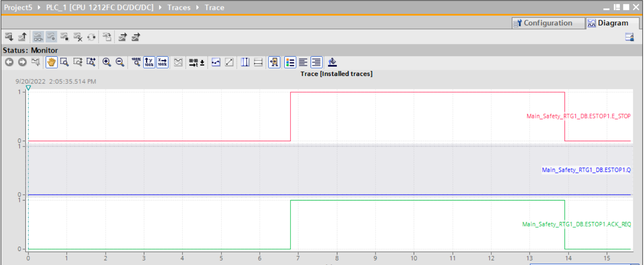
Task: Select the ESTOP1.ACK_REQ signal label
Action: pos(576,224)
